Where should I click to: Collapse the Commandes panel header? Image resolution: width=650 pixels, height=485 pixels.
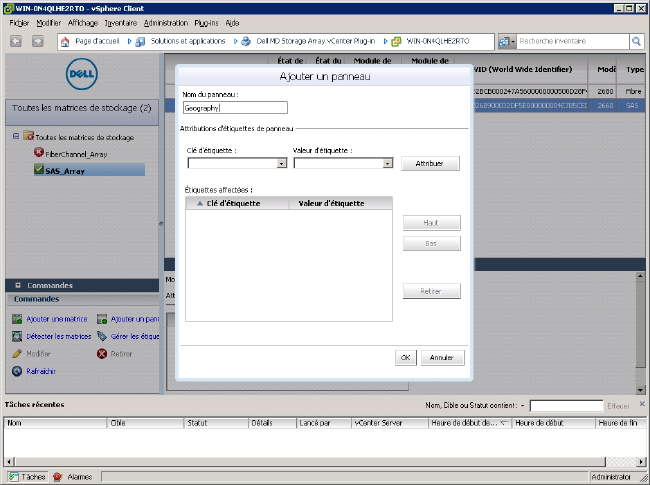[x=18, y=285]
